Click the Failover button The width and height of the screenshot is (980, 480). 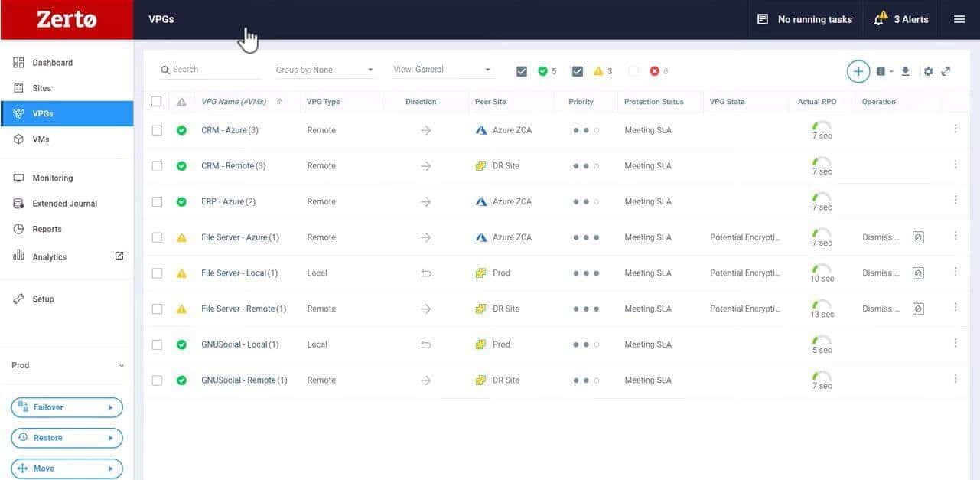tap(67, 407)
